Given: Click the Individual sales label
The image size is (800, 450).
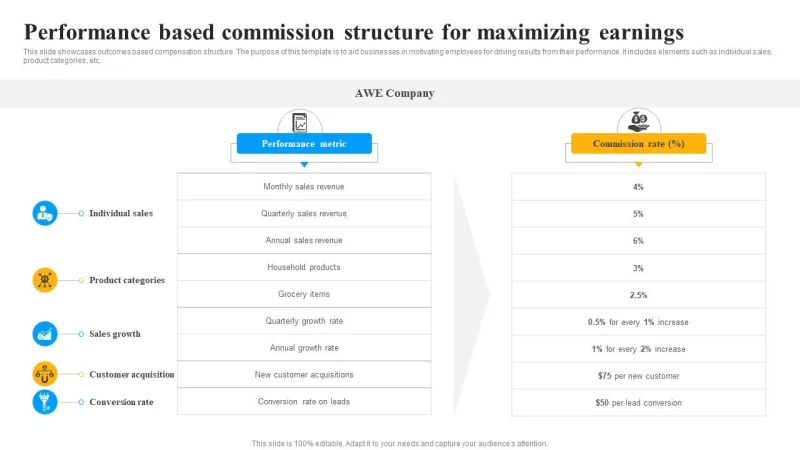Looking at the screenshot, I should (121, 213).
